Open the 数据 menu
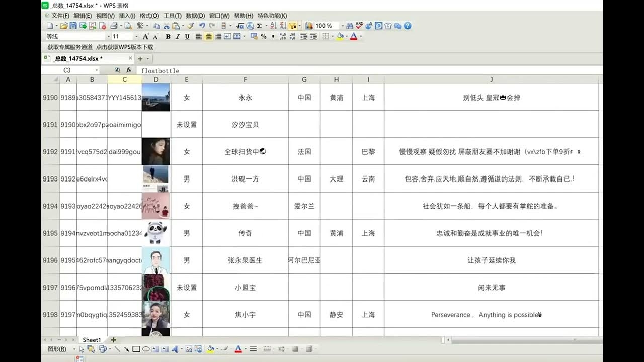 195,16
